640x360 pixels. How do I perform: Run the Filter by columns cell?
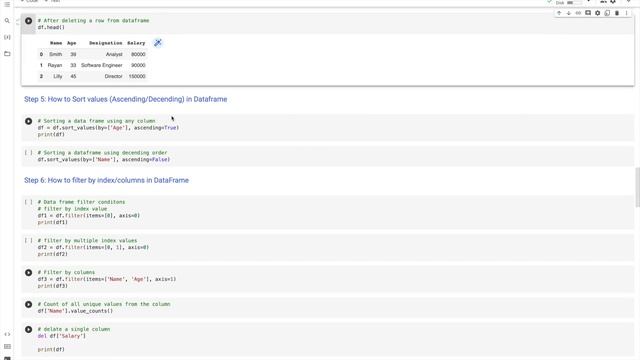[x=29, y=273]
